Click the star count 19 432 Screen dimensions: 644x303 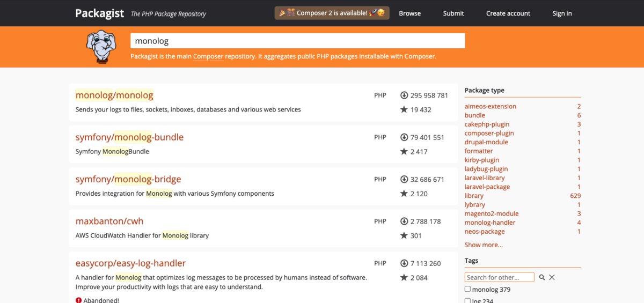[x=421, y=109]
